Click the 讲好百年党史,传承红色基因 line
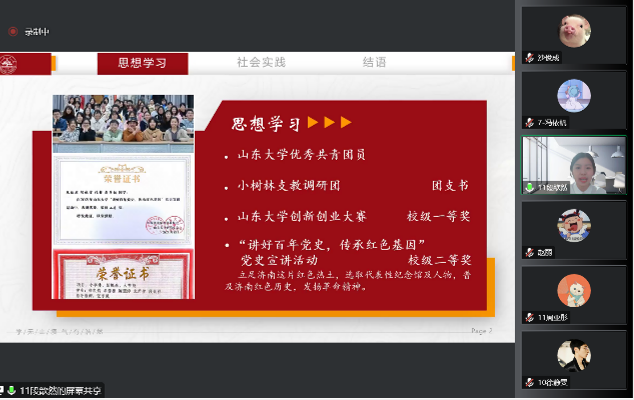Screen dimensions: 634x400 [332, 245]
